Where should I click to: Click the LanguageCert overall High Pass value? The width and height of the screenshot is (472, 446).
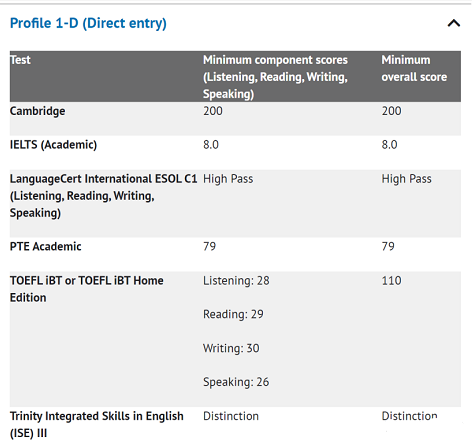[406, 179]
